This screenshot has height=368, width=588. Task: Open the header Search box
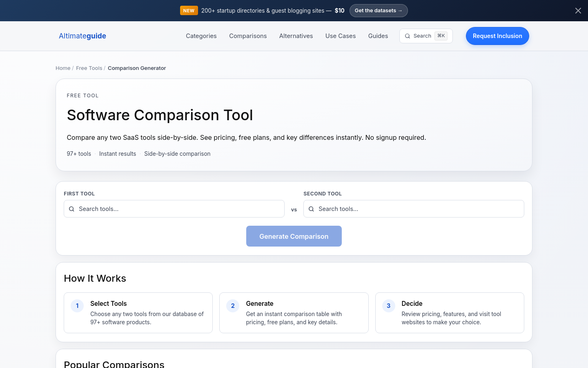pyautogui.click(x=426, y=36)
